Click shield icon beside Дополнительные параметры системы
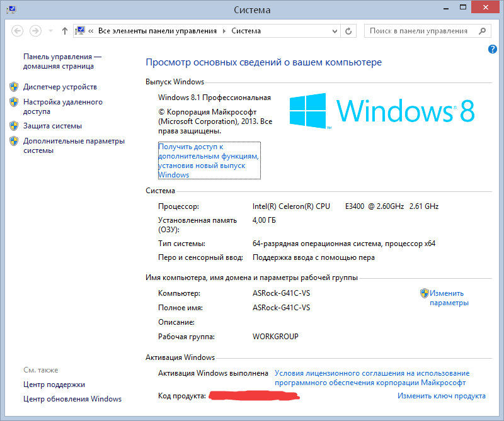The width and height of the screenshot is (504, 421). pyautogui.click(x=13, y=141)
